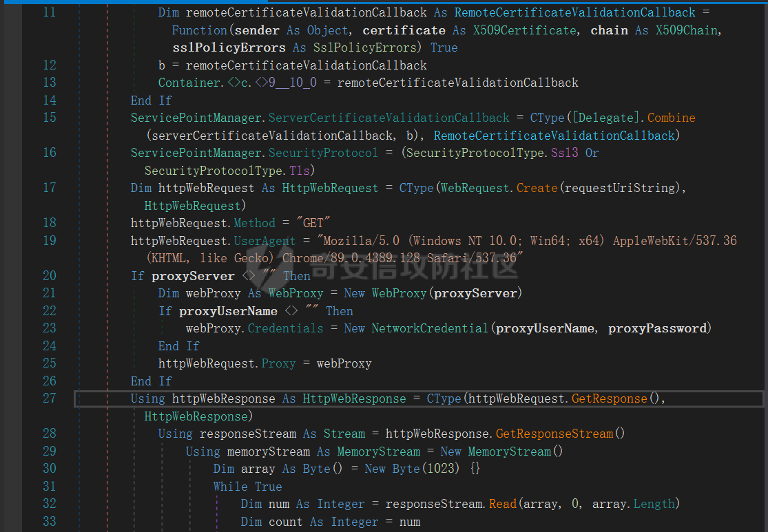The width and height of the screenshot is (768, 532).
Task: Click the Read method on responseStream
Action: click(x=502, y=504)
